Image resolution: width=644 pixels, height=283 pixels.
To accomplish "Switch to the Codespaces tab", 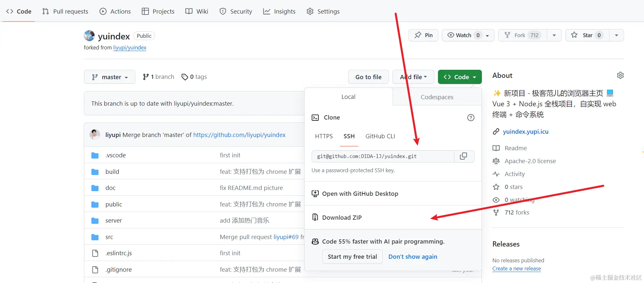I will (x=437, y=97).
